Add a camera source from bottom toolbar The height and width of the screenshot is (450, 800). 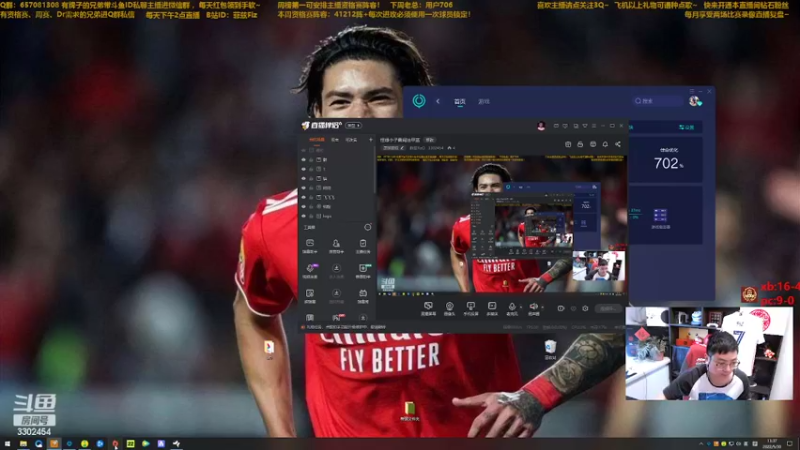(449, 306)
